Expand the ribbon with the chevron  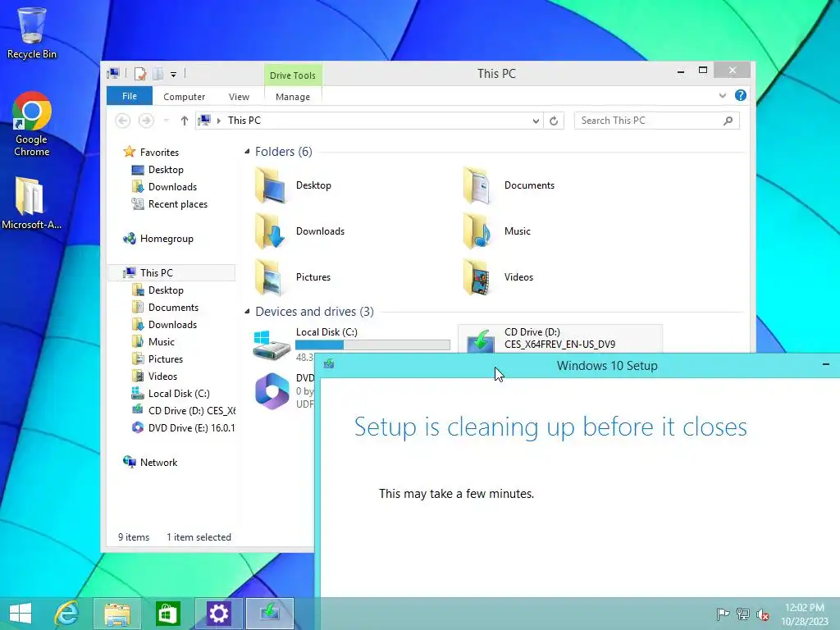point(722,95)
